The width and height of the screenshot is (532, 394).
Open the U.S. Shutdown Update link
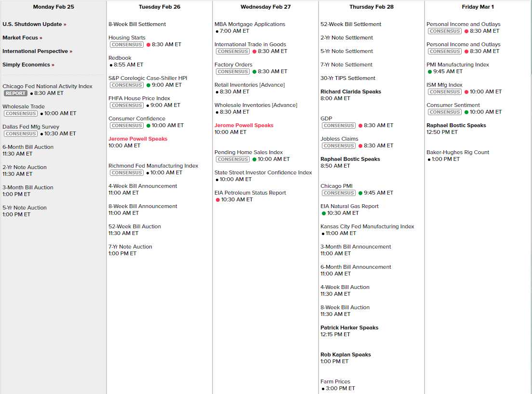[x=34, y=24]
